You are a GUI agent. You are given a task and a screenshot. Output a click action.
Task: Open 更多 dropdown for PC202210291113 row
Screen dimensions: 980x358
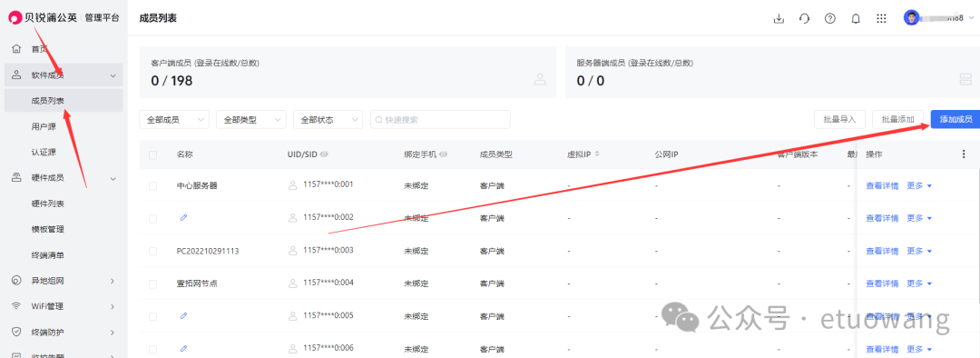[919, 251]
